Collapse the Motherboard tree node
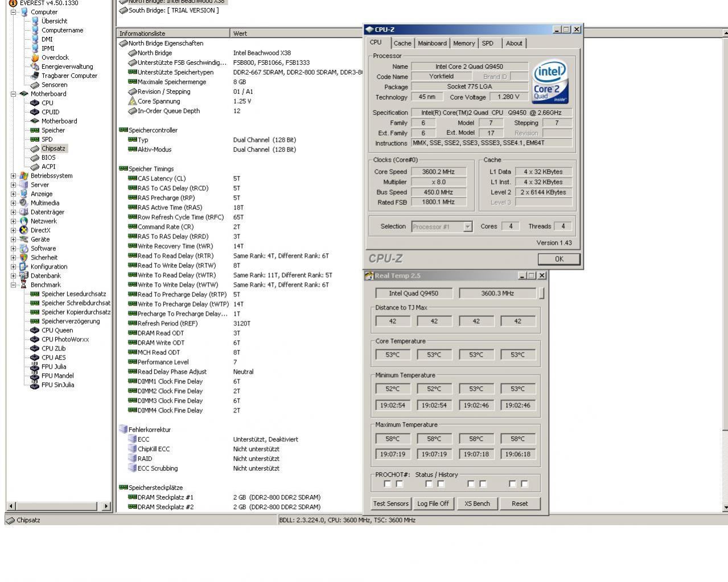Viewport: 728px width, 582px height. [x=14, y=94]
